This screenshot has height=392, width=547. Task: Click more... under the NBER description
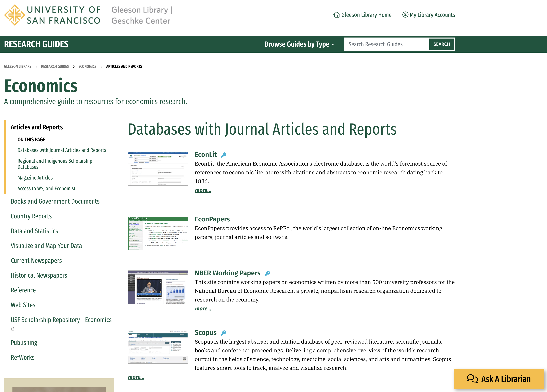pyautogui.click(x=203, y=309)
